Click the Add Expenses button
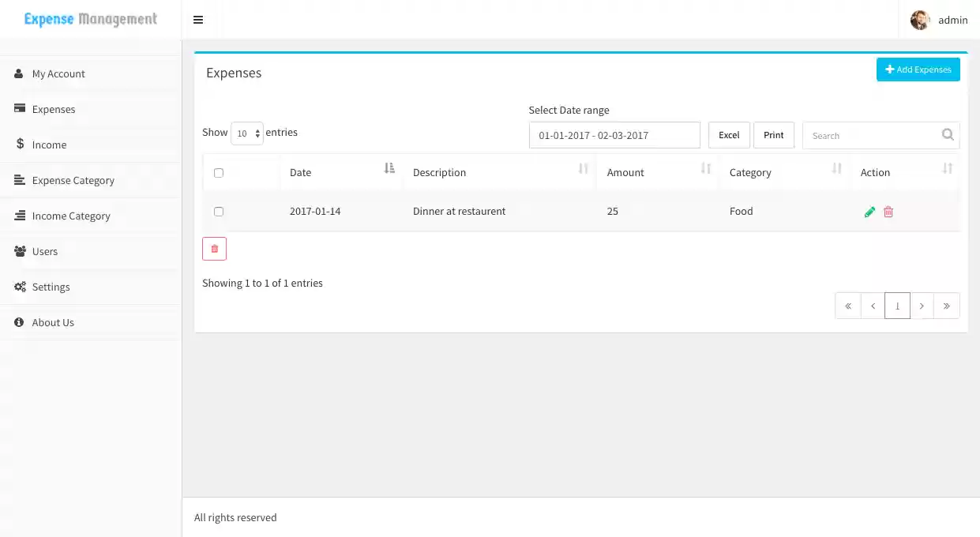Image resolution: width=980 pixels, height=537 pixels. point(918,69)
